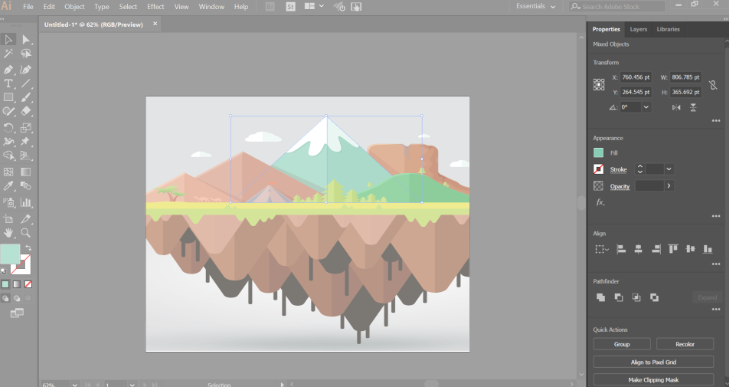Click the Recolor button

[x=685, y=344]
